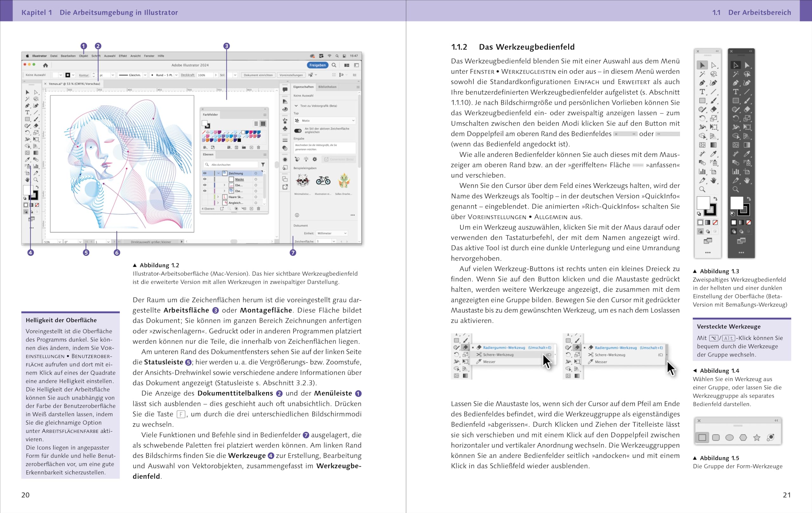Click the info (i) icon in Eigenschaften panel
The image size is (812, 513).
coord(297,215)
